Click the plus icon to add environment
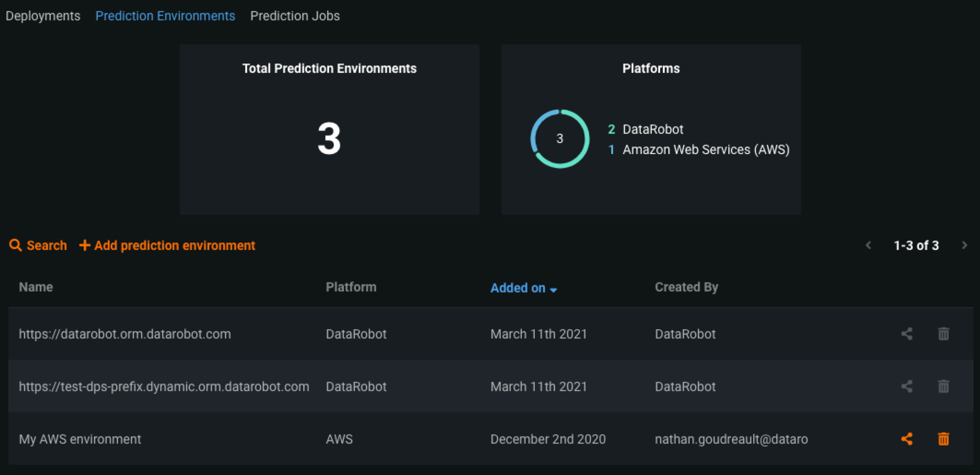The image size is (980, 475). [84, 245]
